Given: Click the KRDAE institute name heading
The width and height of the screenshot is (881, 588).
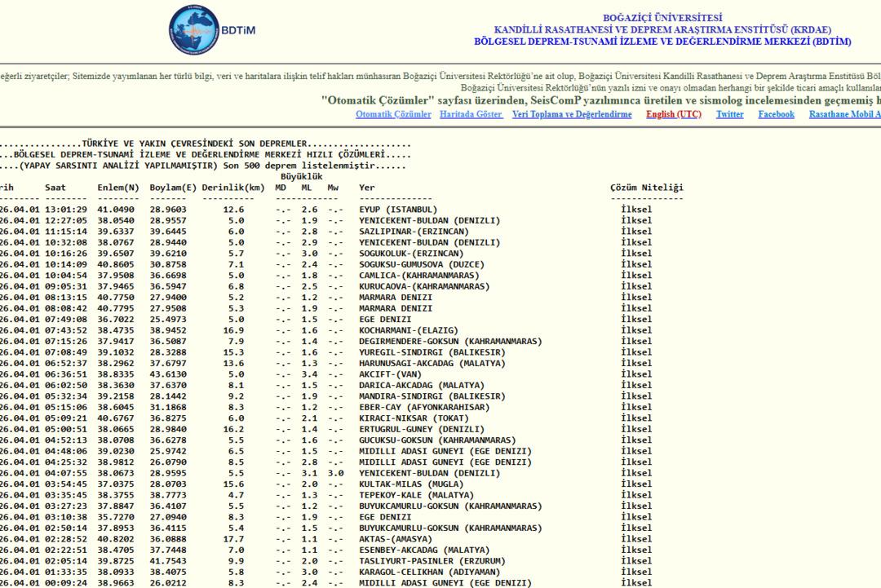Looking at the screenshot, I should pyautogui.click(x=662, y=29).
